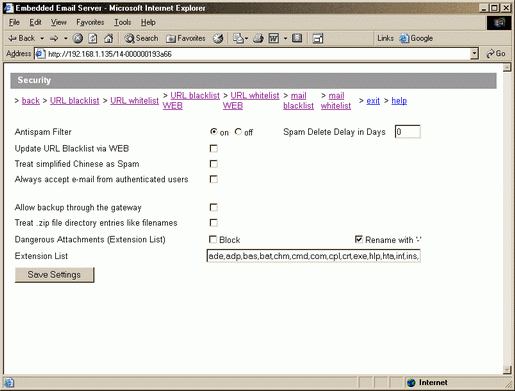Viewport: 515px width, 391px height.
Task: Click the exit link
Action: [373, 101]
